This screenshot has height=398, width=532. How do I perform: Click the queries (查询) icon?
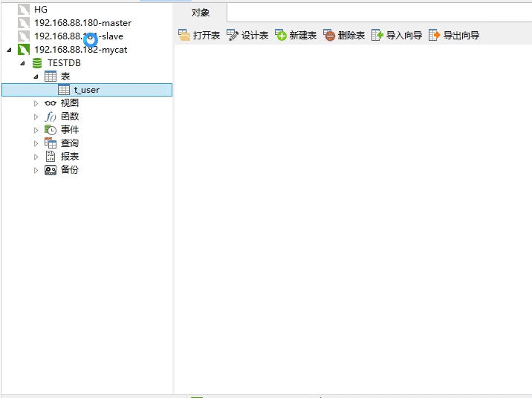click(51, 143)
